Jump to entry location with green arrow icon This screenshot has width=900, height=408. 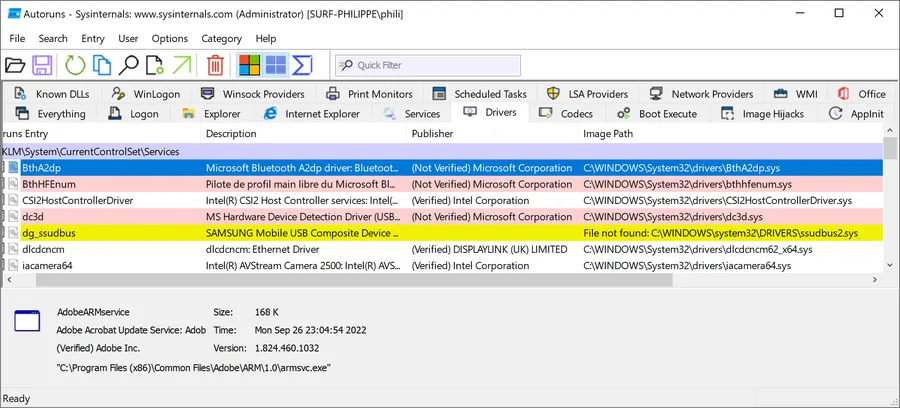(182, 65)
